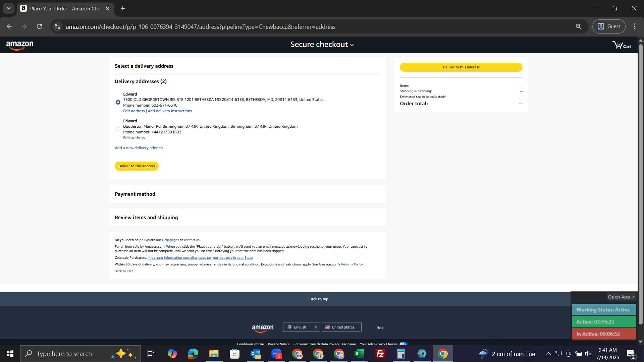This screenshot has width=644, height=362.
Task: Open a new tab
Action: pyautogui.click(x=123, y=9)
